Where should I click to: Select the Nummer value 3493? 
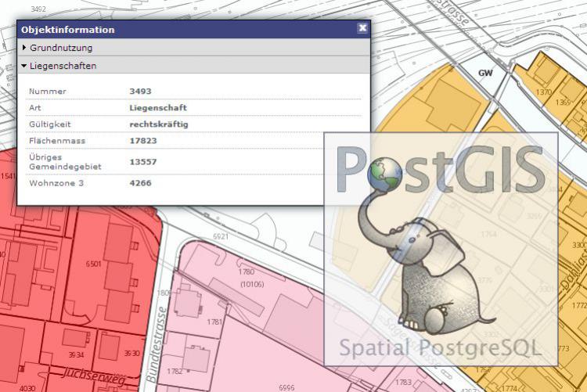[140, 91]
